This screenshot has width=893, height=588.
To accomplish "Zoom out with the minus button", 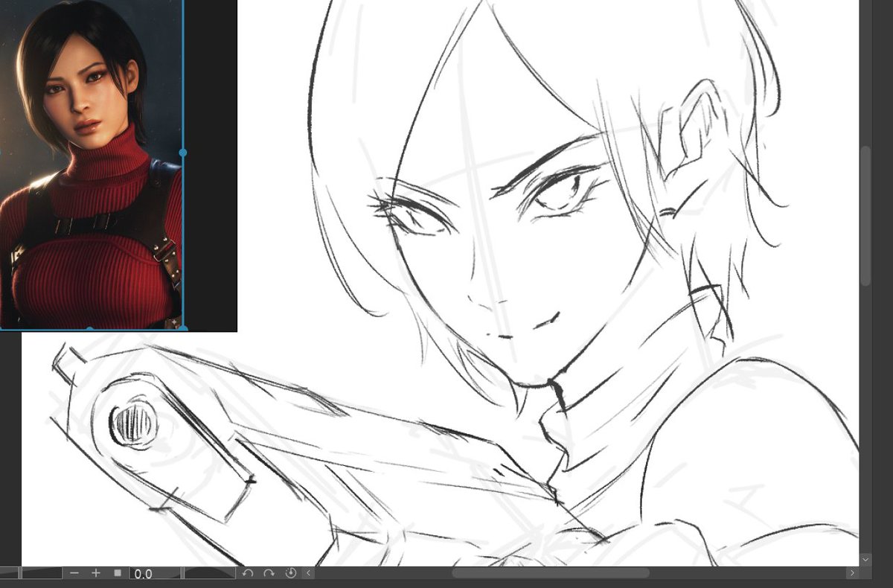I will (x=74, y=573).
